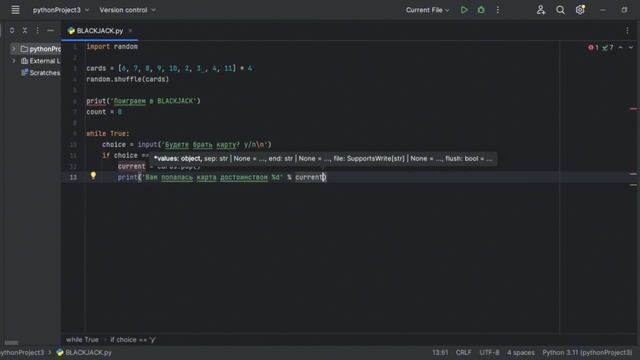This screenshot has width=640, height=360.
Task: Click gutter line number 13
Action: [x=73, y=177]
